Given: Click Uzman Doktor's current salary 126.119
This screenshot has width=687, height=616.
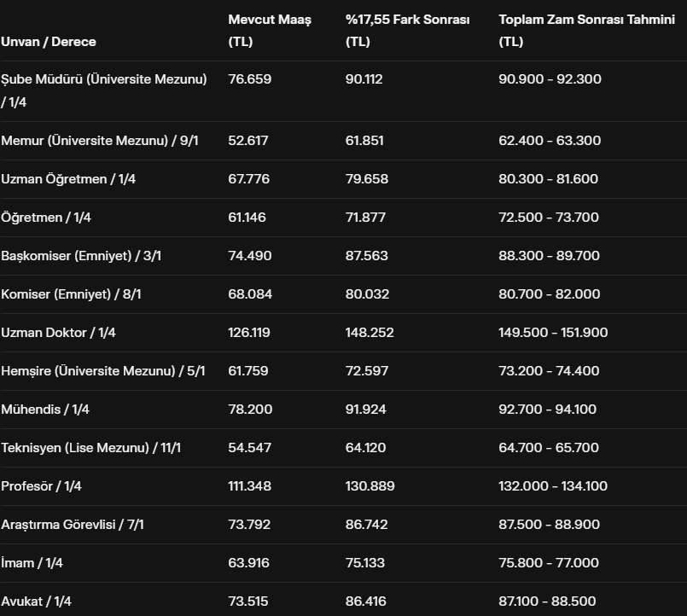Looking at the screenshot, I should coord(253,333).
